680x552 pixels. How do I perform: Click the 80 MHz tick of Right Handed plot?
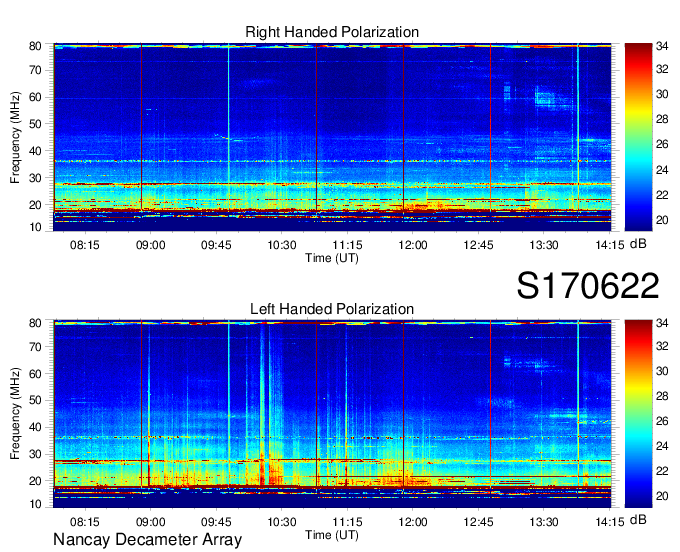tap(35, 46)
